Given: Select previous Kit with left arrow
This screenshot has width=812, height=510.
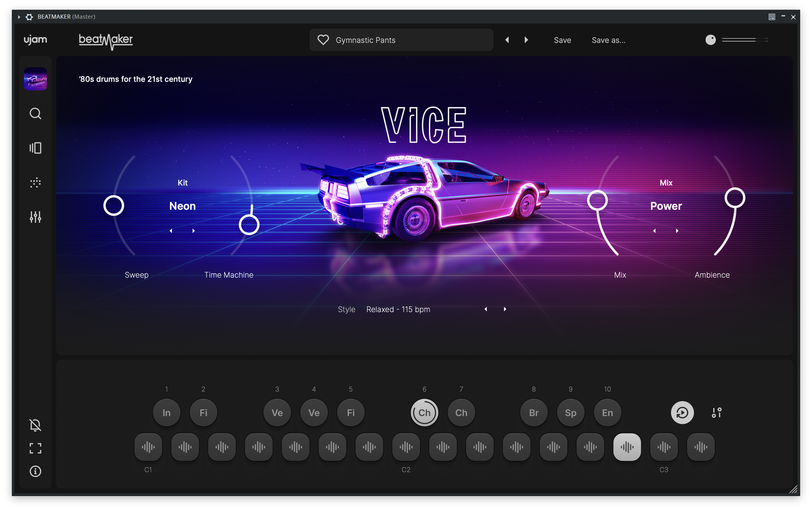Looking at the screenshot, I should [x=171, y=231].
